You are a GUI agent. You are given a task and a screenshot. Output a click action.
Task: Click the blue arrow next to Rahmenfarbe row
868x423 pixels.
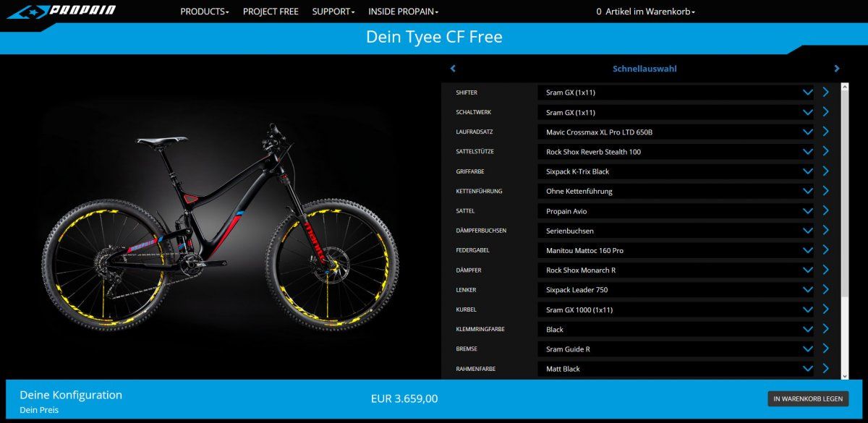coord(826,368)
